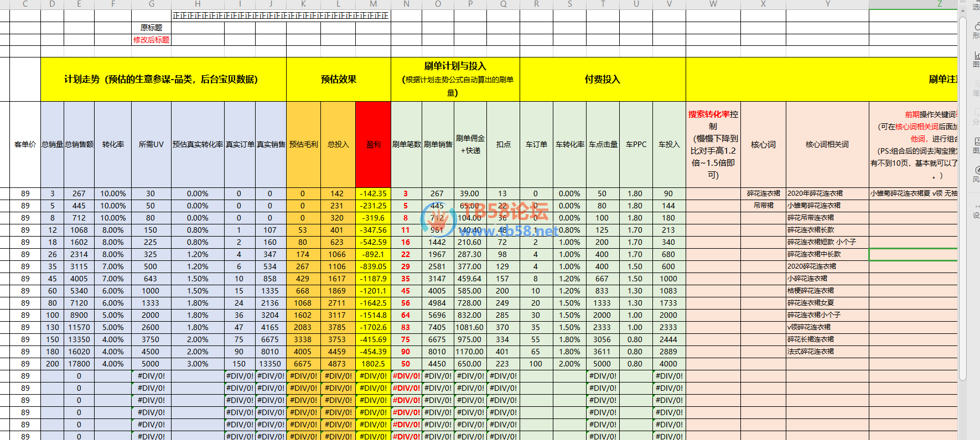Select the 车投入 heading cell
The height and width of the screenshot is (440, 980).
pyautogui.click(x=669, y=144)
